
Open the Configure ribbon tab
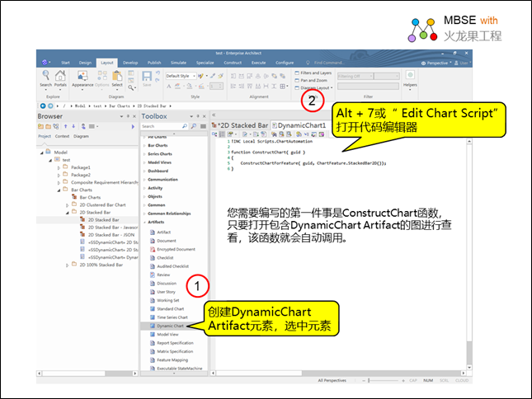pyautogui.click(x=285, y=63)
